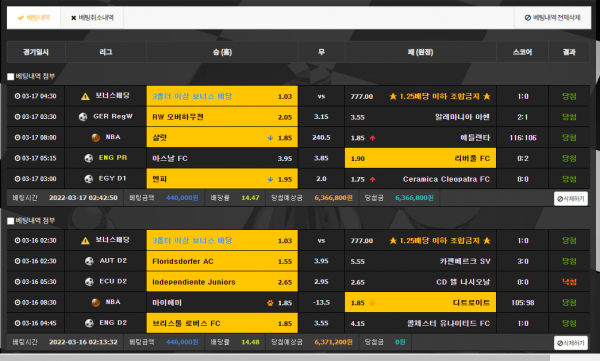The image size is (600, 361).
Task: Click the 결과 column header
Action: pos(569,52)
